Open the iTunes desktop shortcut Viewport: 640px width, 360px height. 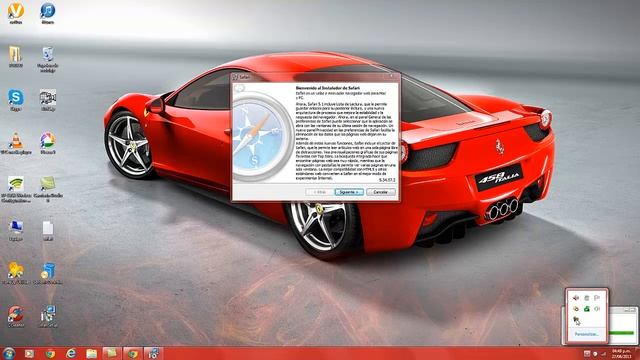(x=48, y=13)
